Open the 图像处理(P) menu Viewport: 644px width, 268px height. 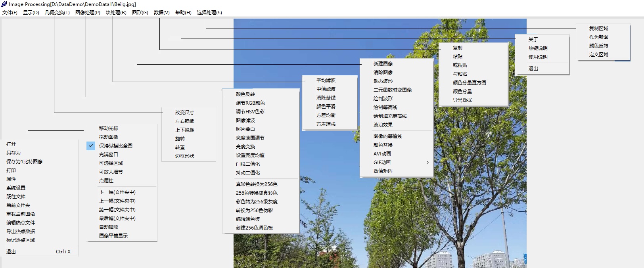(88, 12)
